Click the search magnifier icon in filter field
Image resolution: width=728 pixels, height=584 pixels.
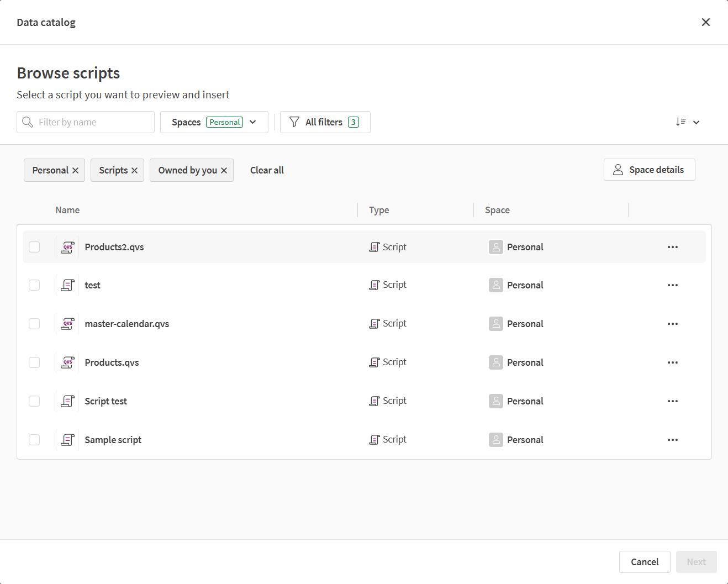(28, 122)
